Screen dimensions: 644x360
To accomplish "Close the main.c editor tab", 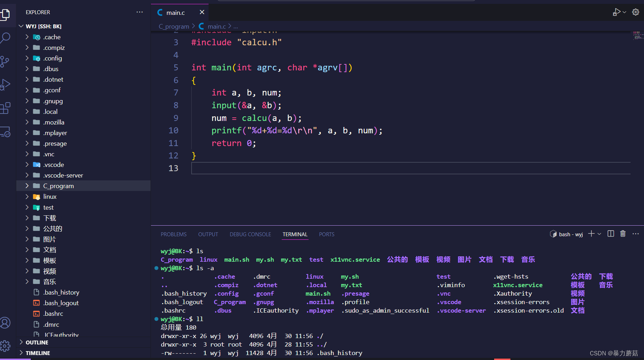I will click(202, 12).
